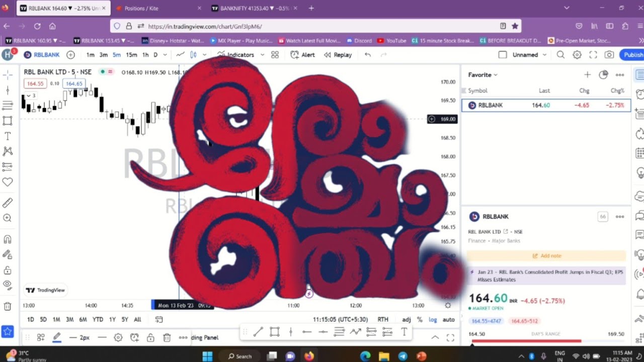
Task: Select the 5D date range
Action: point(43,319)
